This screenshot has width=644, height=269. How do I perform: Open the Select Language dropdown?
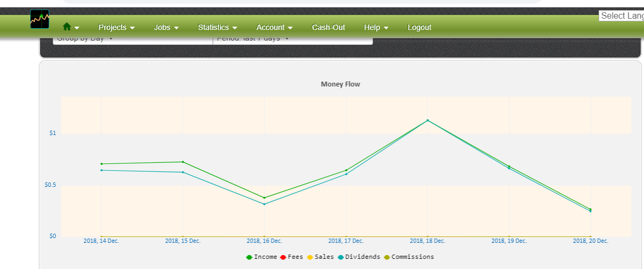(x=621, y=16)
